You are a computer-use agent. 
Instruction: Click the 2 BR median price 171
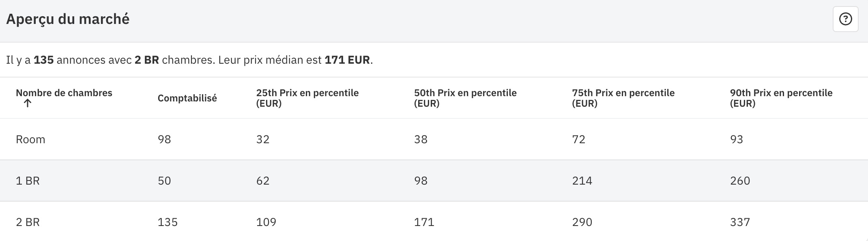(x=424, y=222)
